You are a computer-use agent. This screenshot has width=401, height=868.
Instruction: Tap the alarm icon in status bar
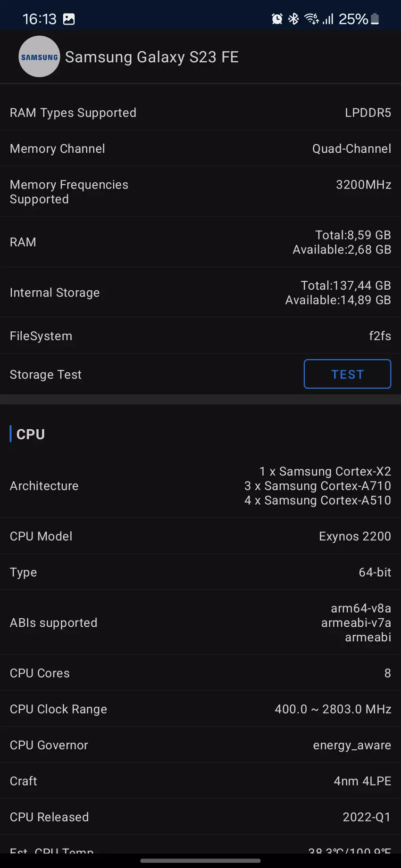coord(277,19)
